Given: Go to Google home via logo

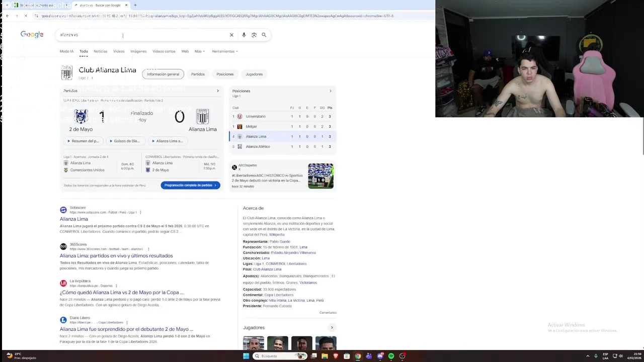Looking at the screenshot, I should pos(32,34).
